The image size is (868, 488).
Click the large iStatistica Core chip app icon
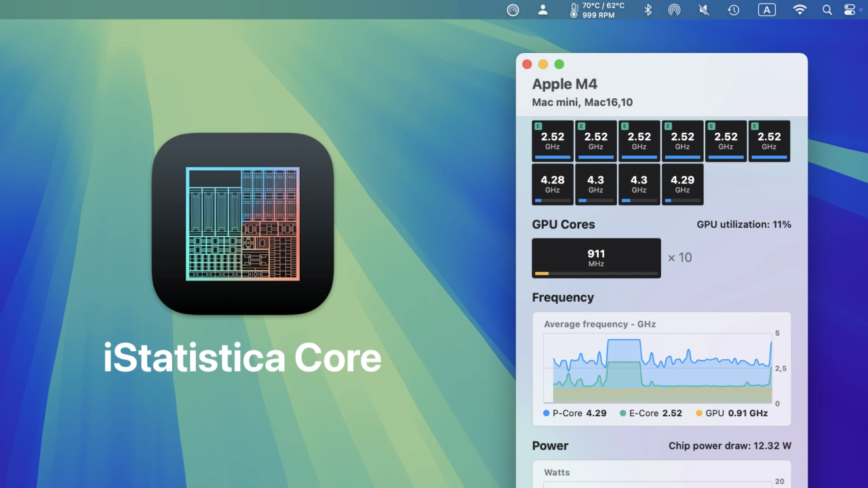pyautogui.click(x=243, y=224)
